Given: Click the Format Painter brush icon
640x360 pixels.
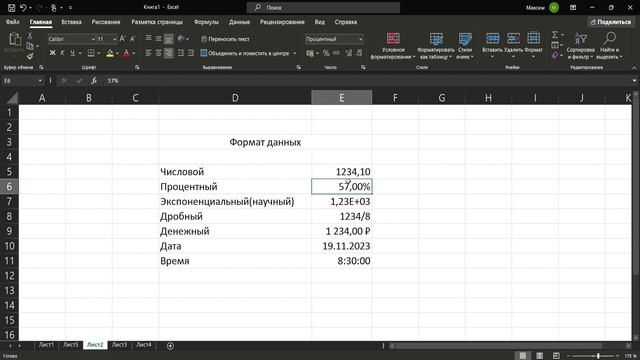Looking at the screenshot, I should coord(30,56).
